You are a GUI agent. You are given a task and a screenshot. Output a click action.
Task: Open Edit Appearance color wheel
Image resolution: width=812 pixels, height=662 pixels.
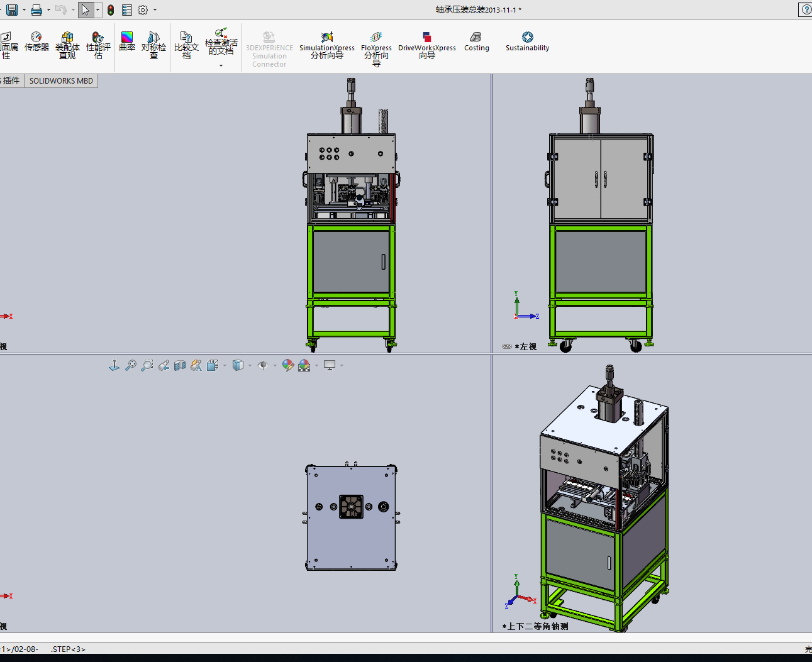coord(287,365)
